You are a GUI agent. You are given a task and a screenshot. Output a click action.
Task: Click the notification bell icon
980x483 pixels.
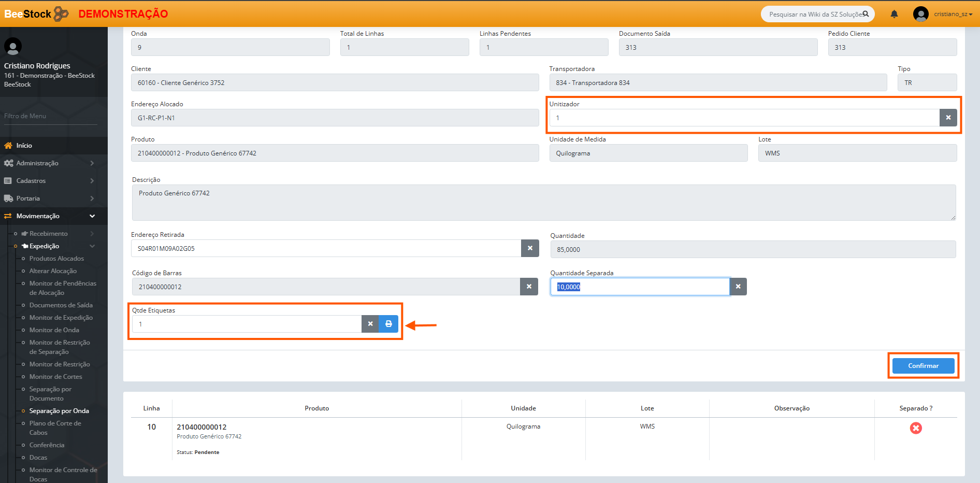894,14
